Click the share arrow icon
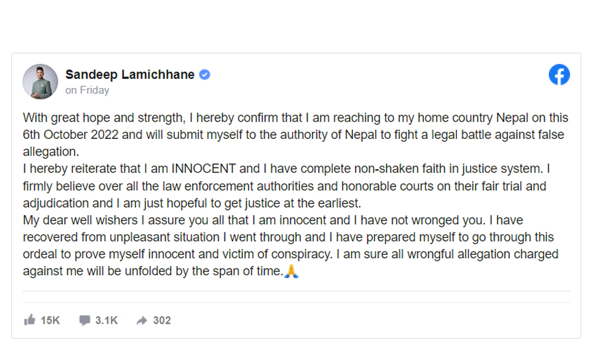 pyautogui.click(x=142, y=320)
